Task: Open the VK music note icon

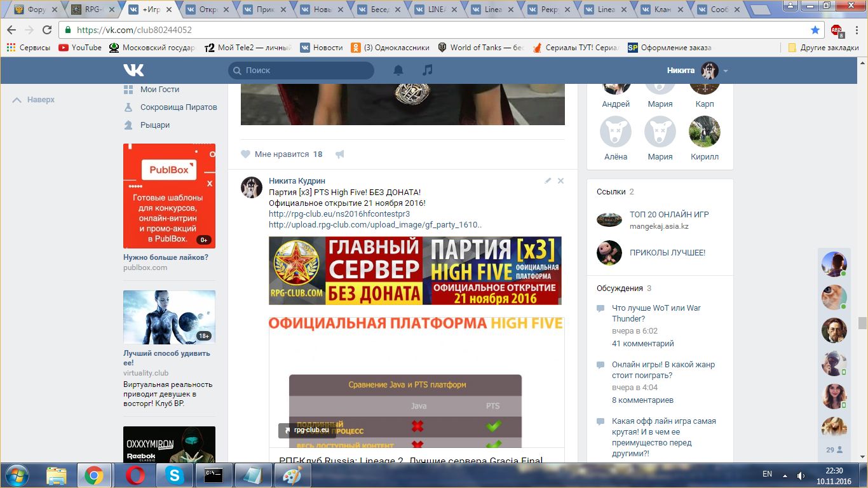Action: [x=428, y=70]
